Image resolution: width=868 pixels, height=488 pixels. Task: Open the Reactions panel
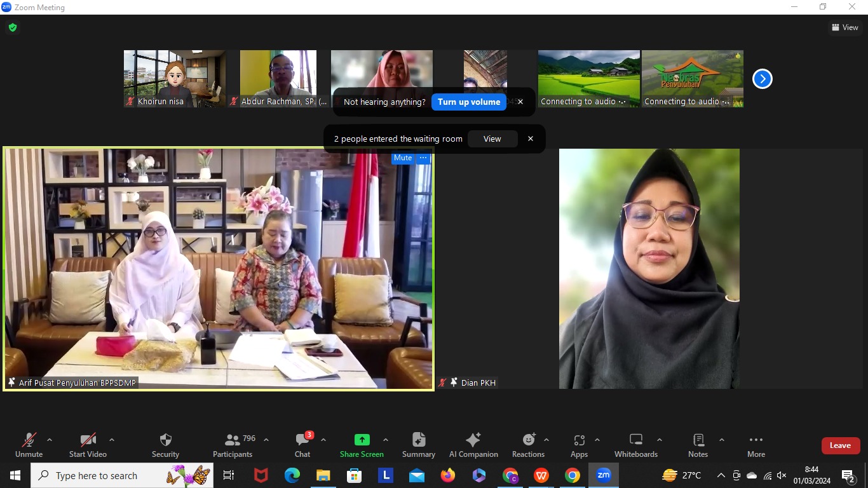tap(528, 440)
